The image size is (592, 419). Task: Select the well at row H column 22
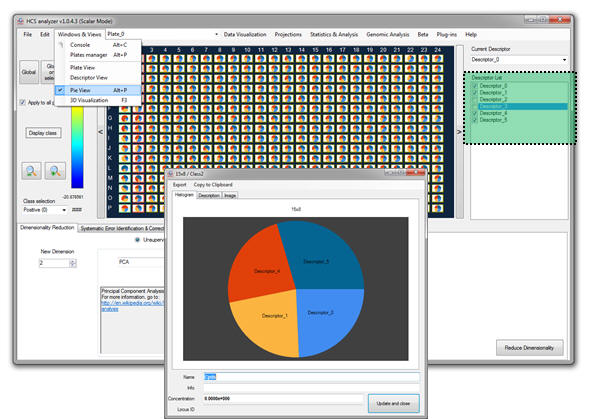point(410,128)
